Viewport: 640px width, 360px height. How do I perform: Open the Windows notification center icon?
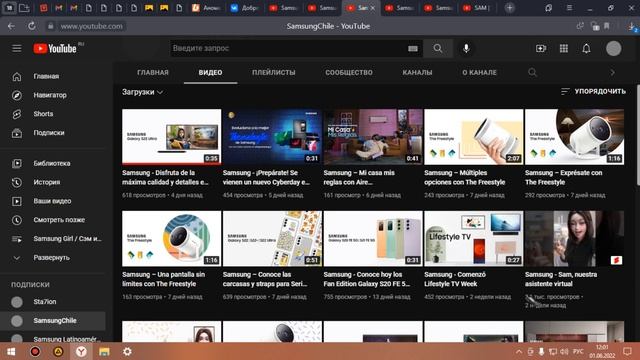(x=627, y=351)
